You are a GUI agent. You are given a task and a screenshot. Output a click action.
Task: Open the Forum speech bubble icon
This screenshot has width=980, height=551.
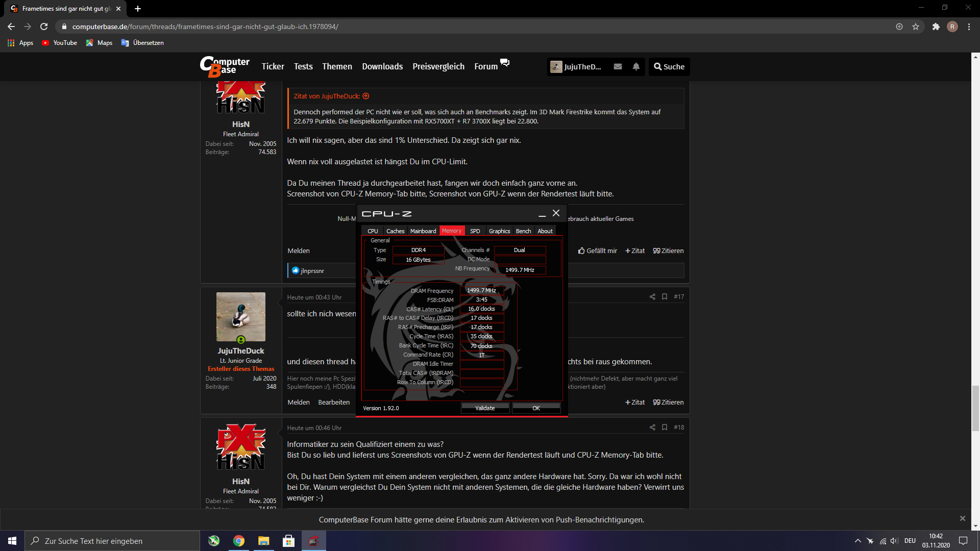pyautogui.click(x=505, y=63)
